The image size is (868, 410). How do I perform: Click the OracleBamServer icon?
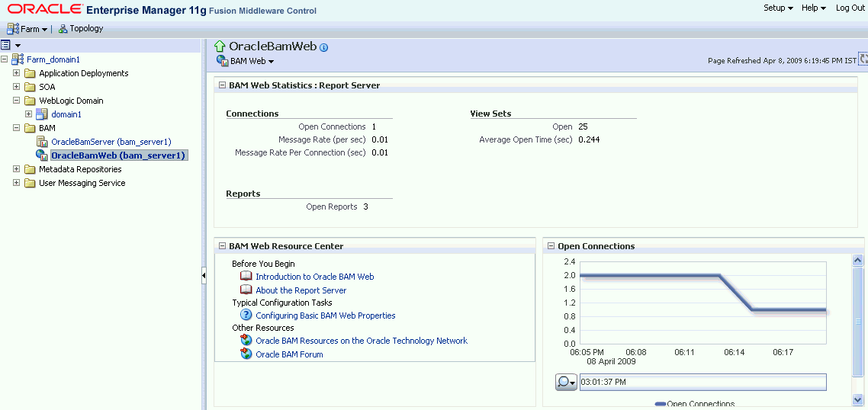coord(42,142)
